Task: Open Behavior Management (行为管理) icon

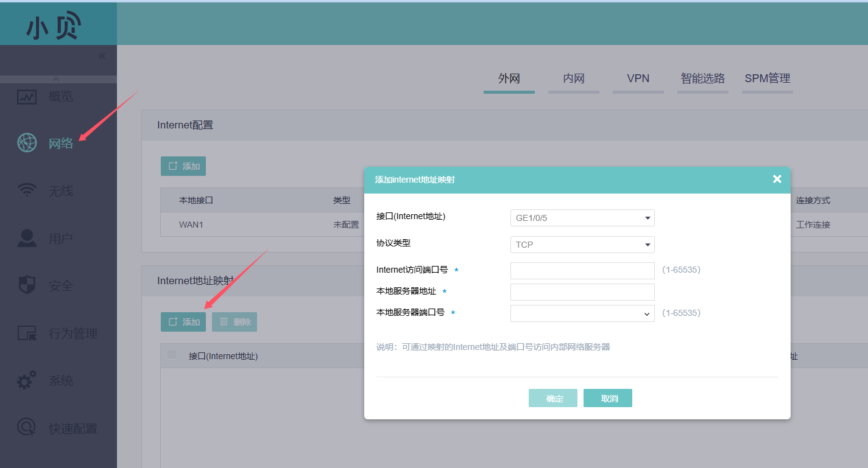Action: click(27, 333)
